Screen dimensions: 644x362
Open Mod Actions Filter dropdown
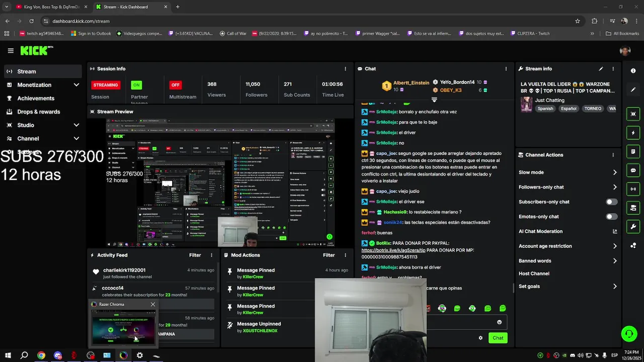(x=329, y=255)
